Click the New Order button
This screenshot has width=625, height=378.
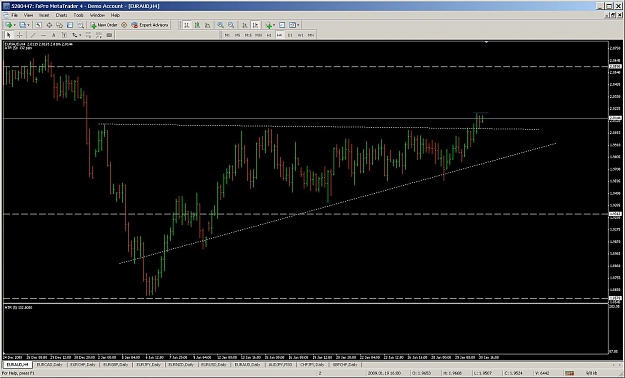pyautogui.click(x=104, y=25)
